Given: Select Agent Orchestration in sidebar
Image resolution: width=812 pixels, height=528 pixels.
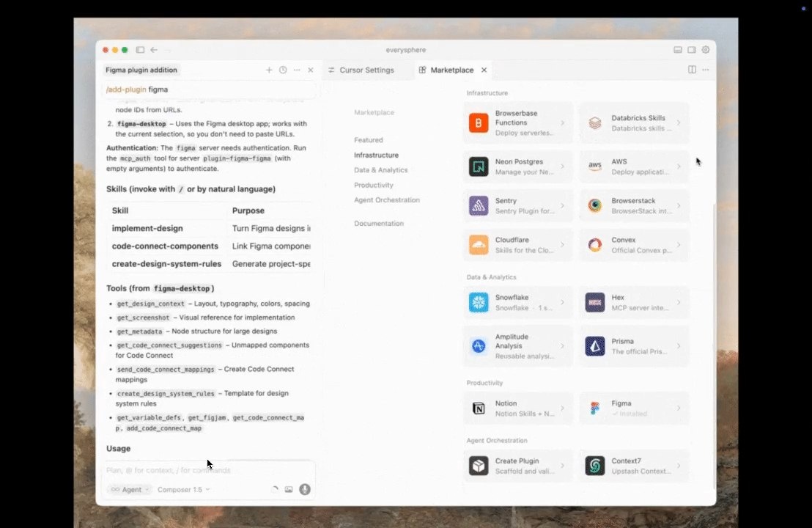Looking at the screenshot, I should click(x=387, y=200).
